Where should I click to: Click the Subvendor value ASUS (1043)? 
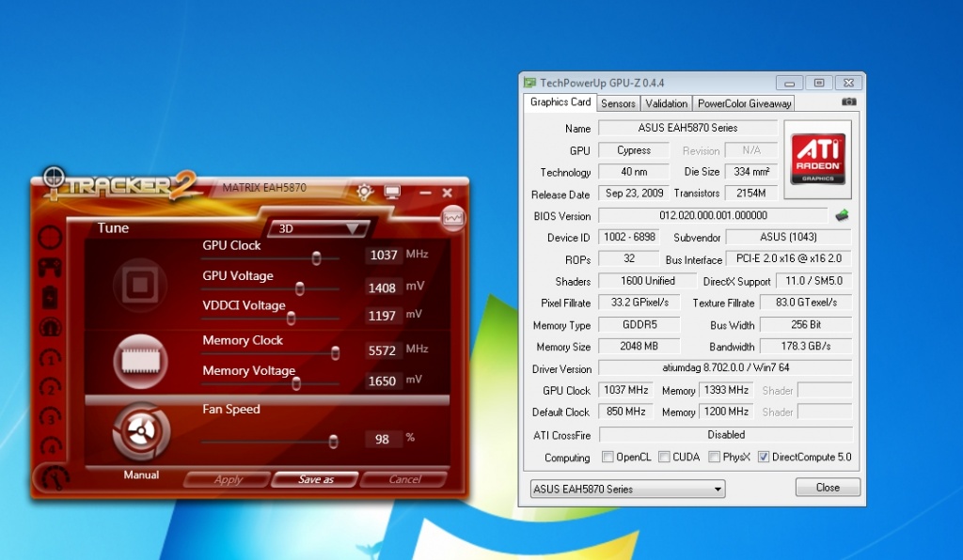pyautogui.click(x=789, y=237)
